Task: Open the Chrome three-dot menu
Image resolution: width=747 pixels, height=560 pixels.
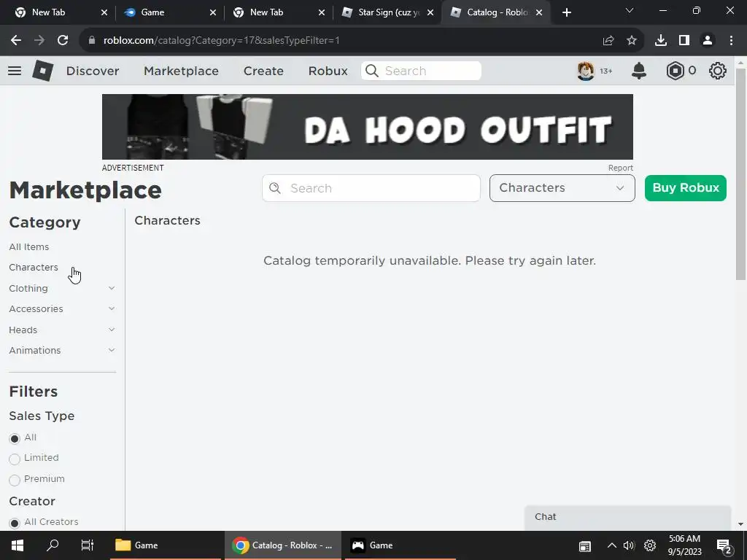Action: pyautogui.click(x=731, y=41)
